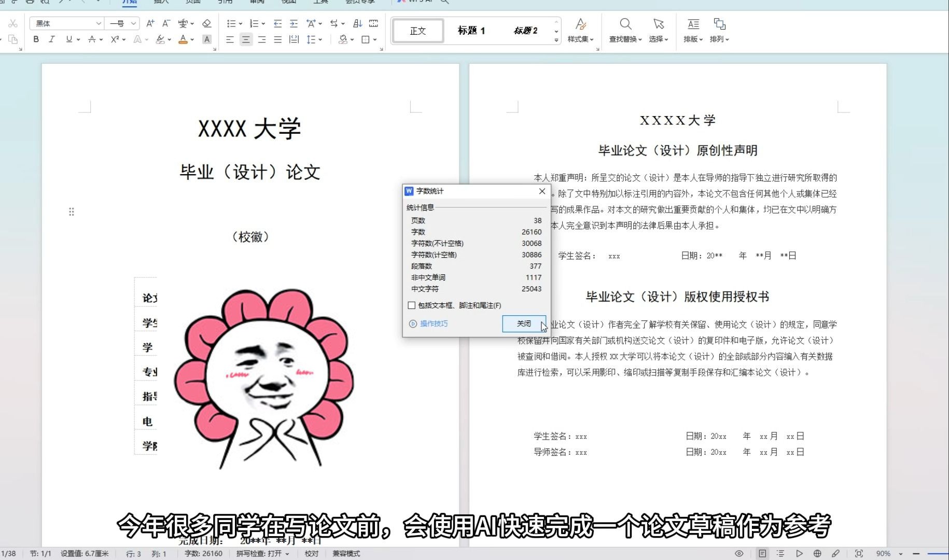Open the font name dropdown (黑体)

point(99,23)
